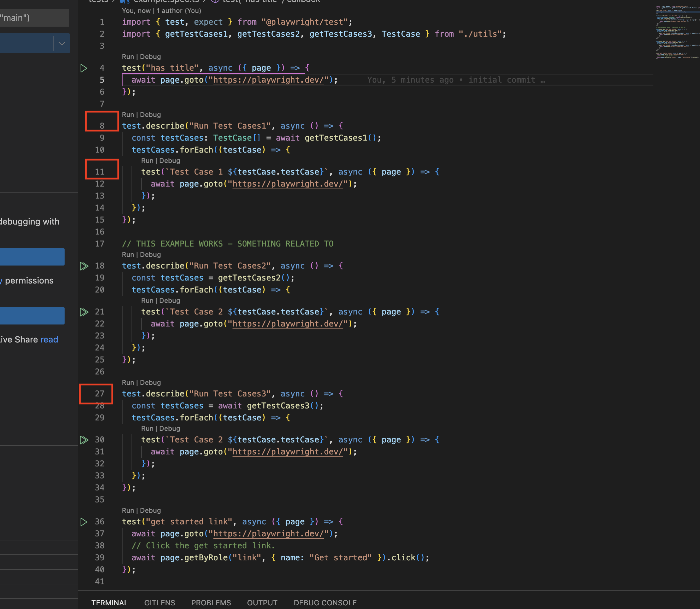Click the symbol icon before the callback breadcrumb
The width and height of the screenshot is (700, 609).
215,1
